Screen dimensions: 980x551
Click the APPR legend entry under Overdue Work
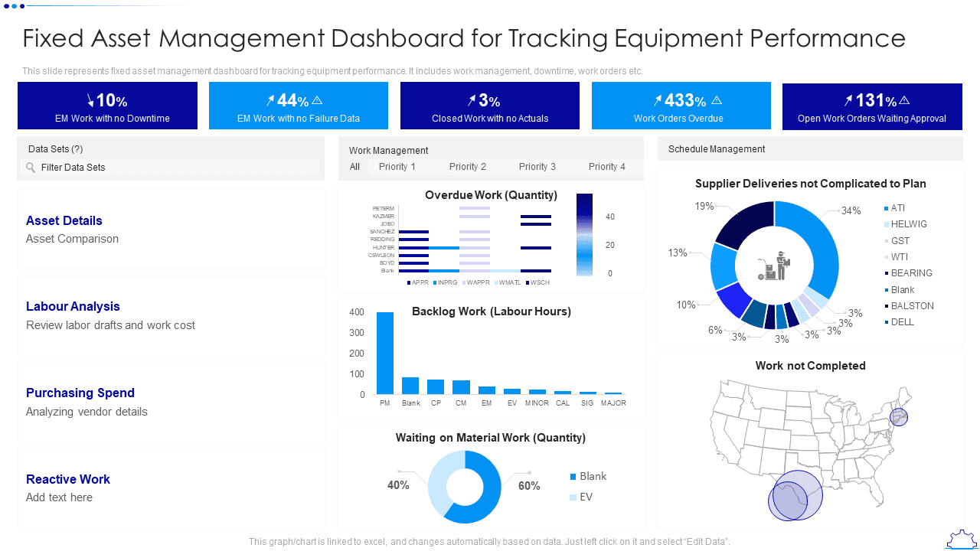[417, 282]
